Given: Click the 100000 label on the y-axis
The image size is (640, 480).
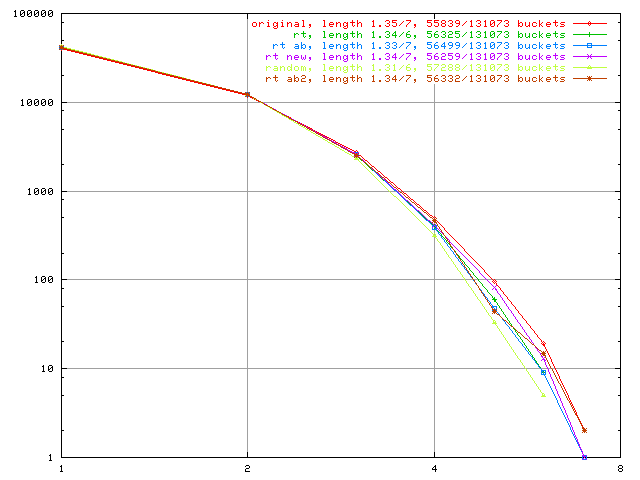Looking at the screenshot, I should [x=32, y=14].
